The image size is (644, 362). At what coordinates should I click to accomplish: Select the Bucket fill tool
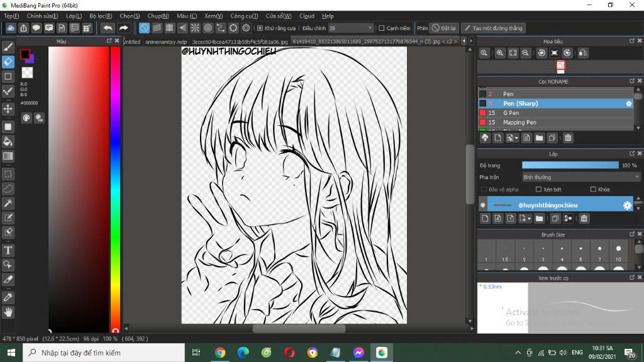(8, 141)
